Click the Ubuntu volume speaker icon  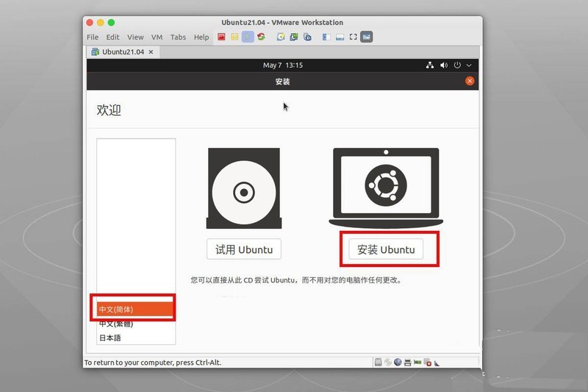[444, 65]
